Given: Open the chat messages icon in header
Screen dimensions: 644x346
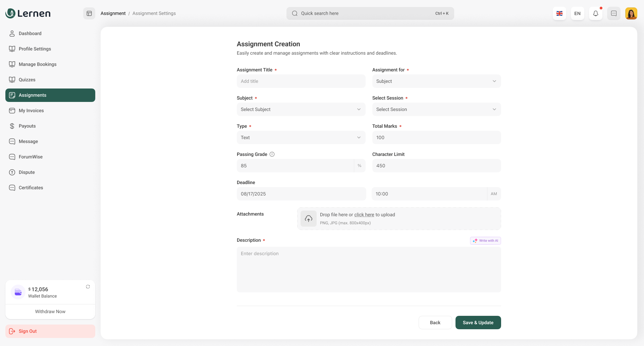Looking at the screenshot, I should tap(613, 13).
